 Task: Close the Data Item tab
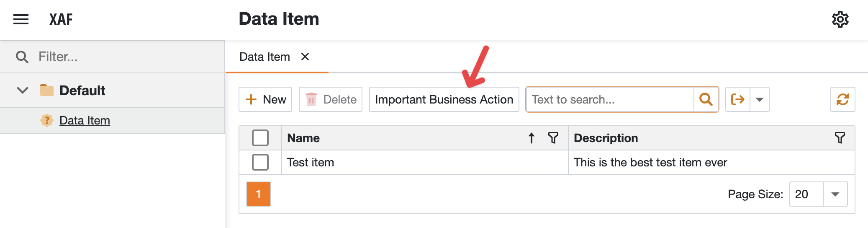pyautogui.click(x=305, y=57)
